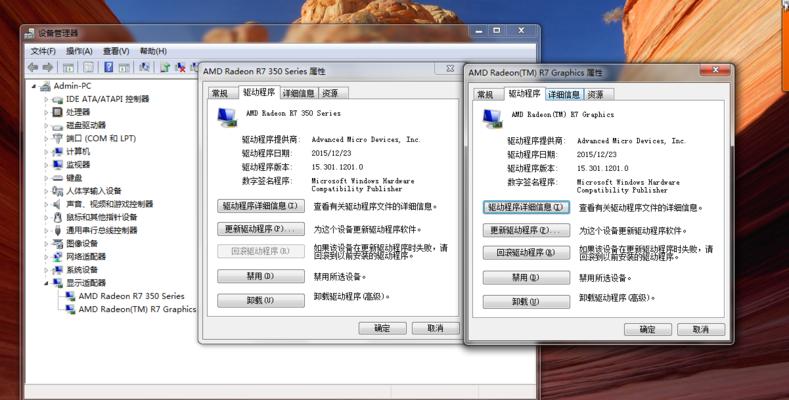Click the Admin-PC computer icon at tree root
The width and height of the screenshot is (789, 400).
coord(45,86)
